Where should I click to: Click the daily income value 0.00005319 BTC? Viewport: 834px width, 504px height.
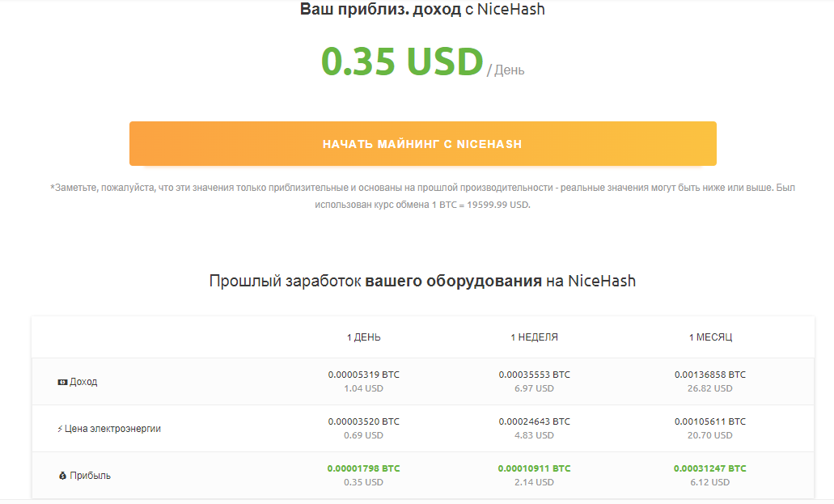(x=363, y=375)
